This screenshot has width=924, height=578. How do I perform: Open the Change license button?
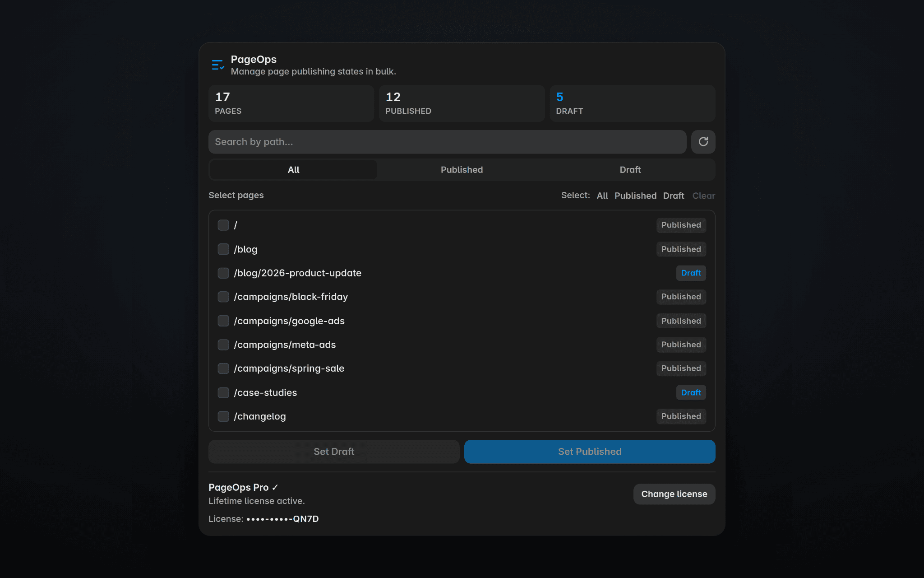pos(674,494)
